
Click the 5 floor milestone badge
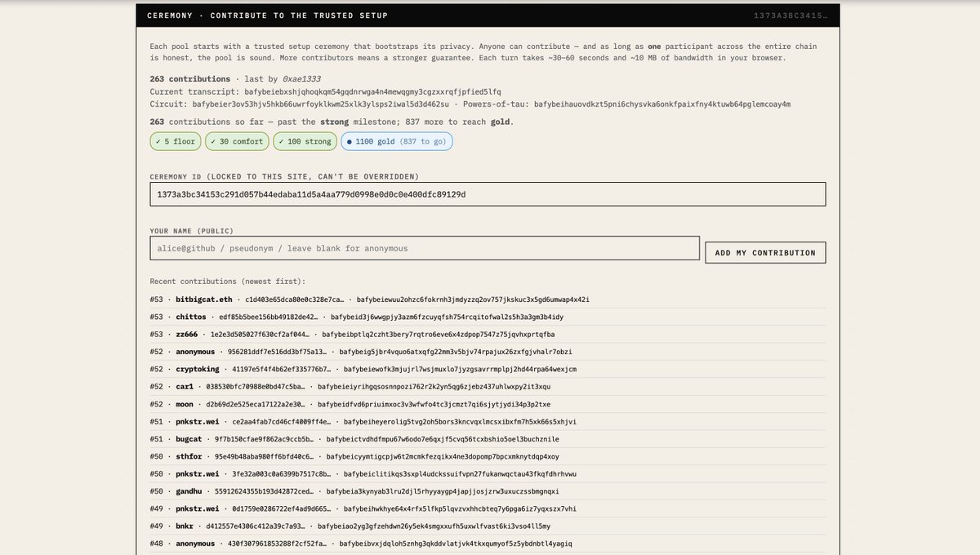tap(176, 141)
